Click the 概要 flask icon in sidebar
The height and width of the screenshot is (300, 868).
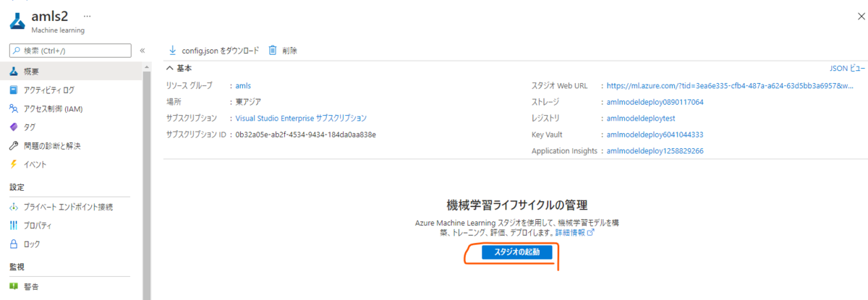click(14, 72)
